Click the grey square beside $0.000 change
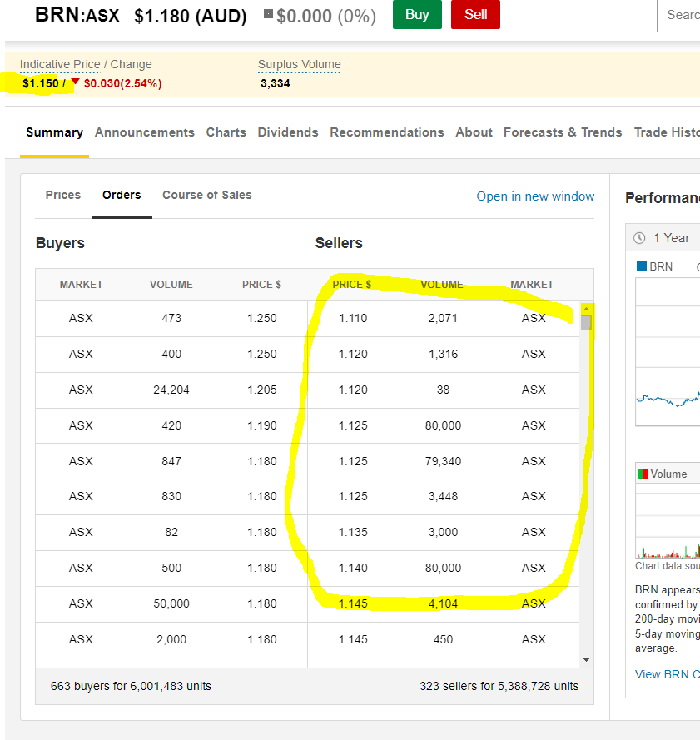700x740 pixels. (268, 14)
